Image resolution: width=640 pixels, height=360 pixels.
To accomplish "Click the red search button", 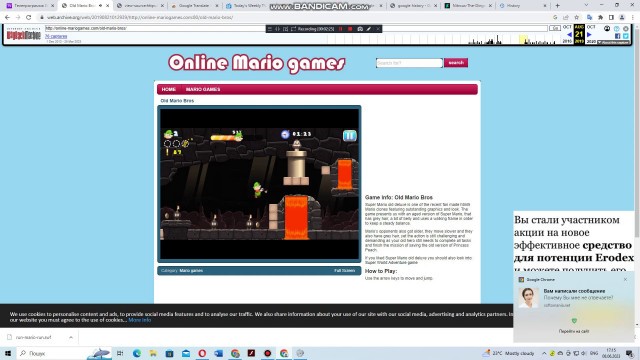I will 456,63.
